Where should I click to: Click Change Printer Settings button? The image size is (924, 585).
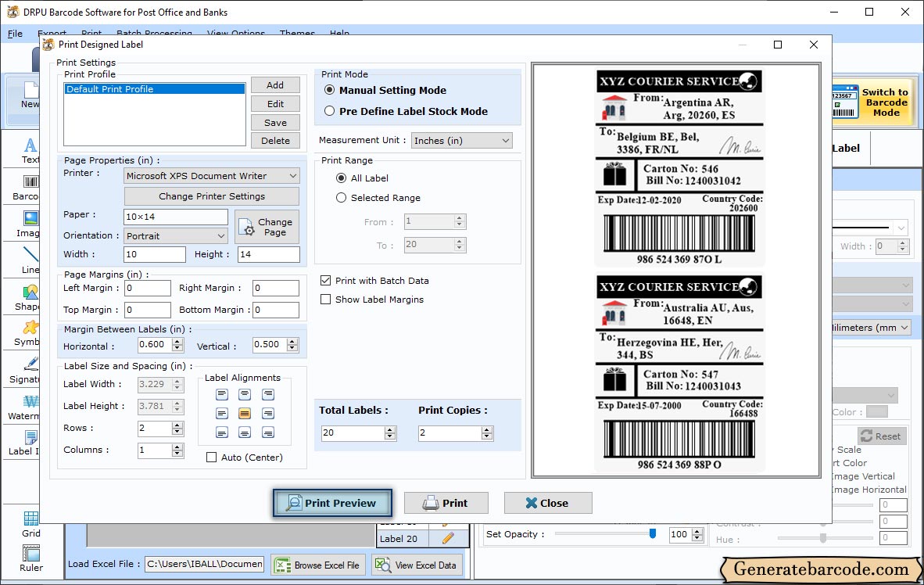click(x=212, y=196)
